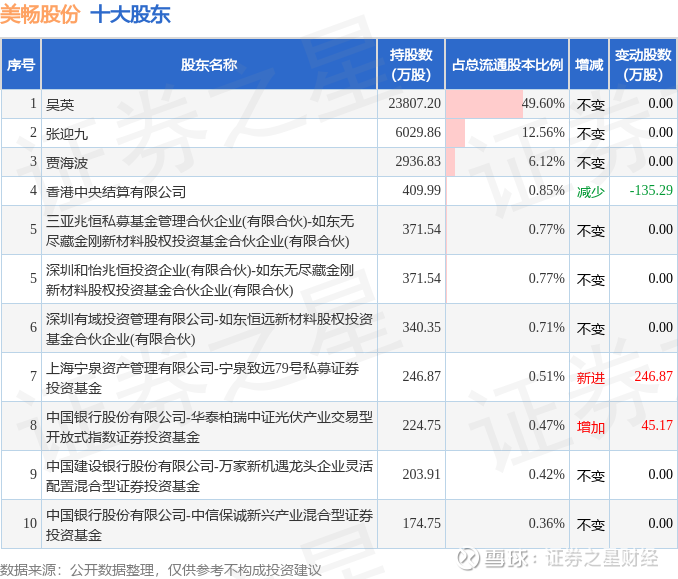Click the 深圳和怡兆恒投资企业 shareholder name
Viewport: 678px width, 579px height.
200,279
